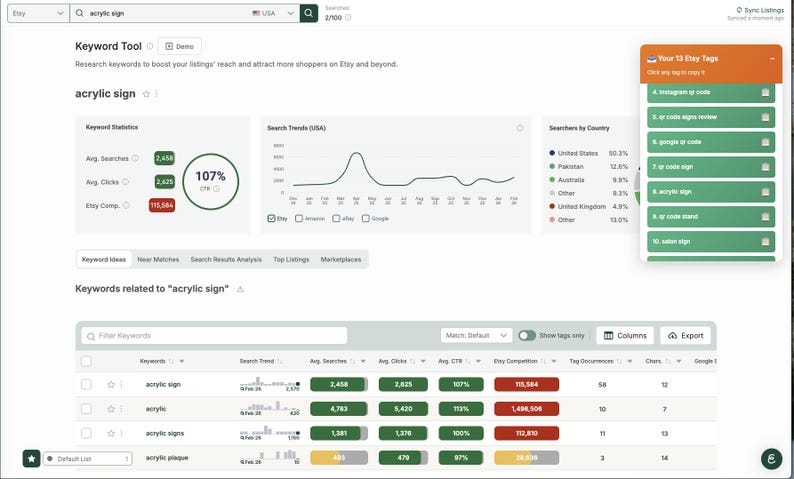The width and height of the screenshot is (794, 479).
Task: Open the Avg. Searches column filter arrow
Action: (363, 361)
